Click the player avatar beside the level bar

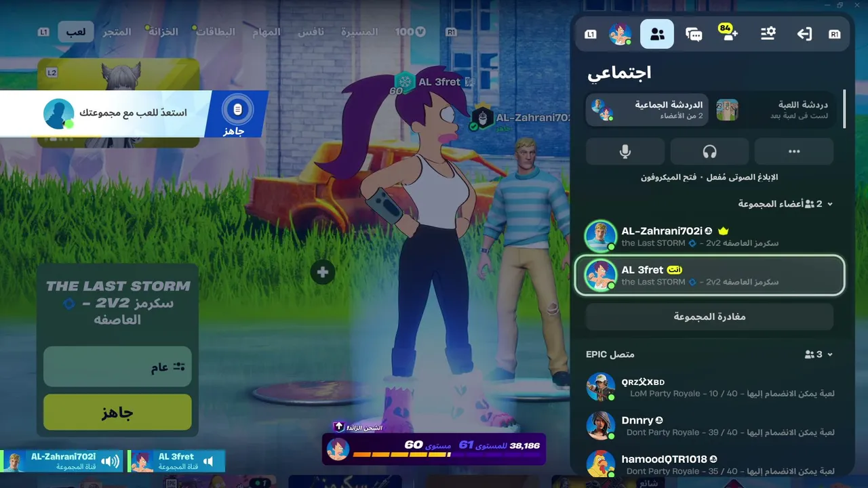338,449
